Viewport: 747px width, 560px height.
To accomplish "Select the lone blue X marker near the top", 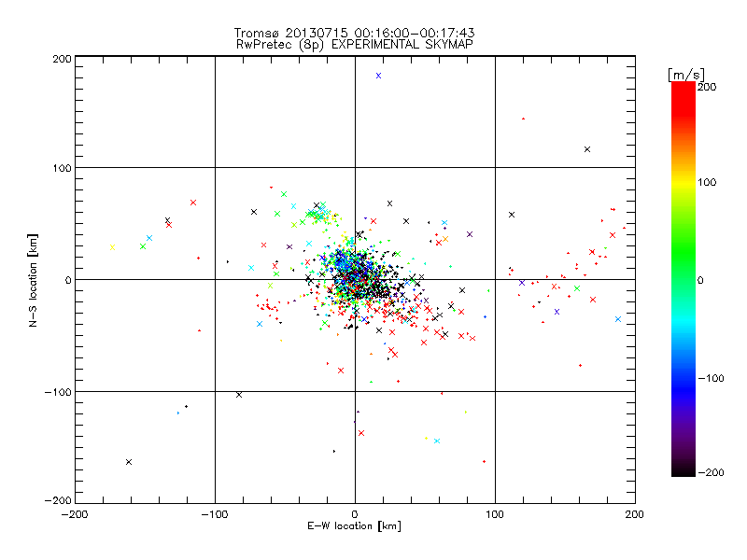I will point(379,76).
